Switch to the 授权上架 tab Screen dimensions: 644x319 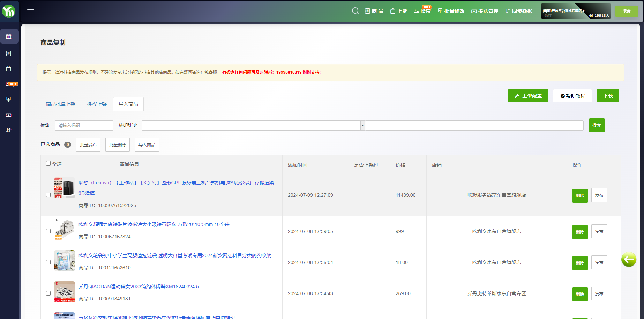click(97, 104)
